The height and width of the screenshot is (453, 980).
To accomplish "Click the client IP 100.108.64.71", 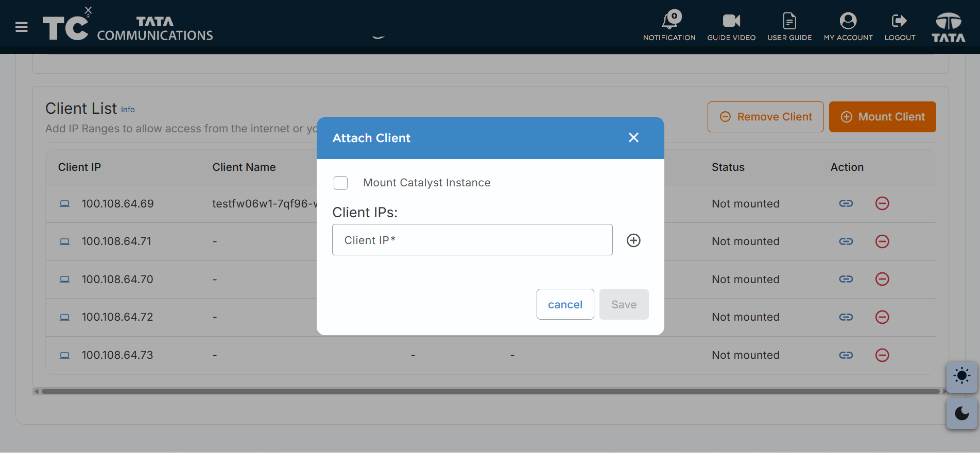I will [x=116, y=241].
